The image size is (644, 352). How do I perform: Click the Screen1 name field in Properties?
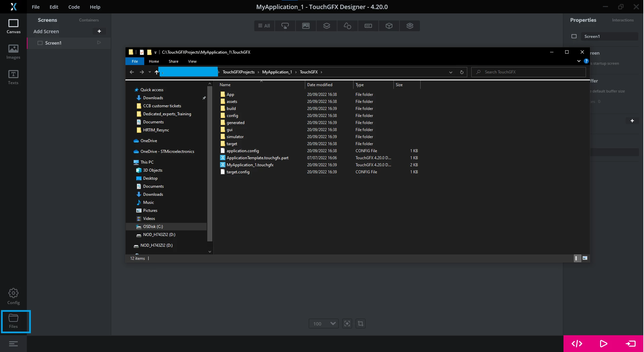(609, 36)
